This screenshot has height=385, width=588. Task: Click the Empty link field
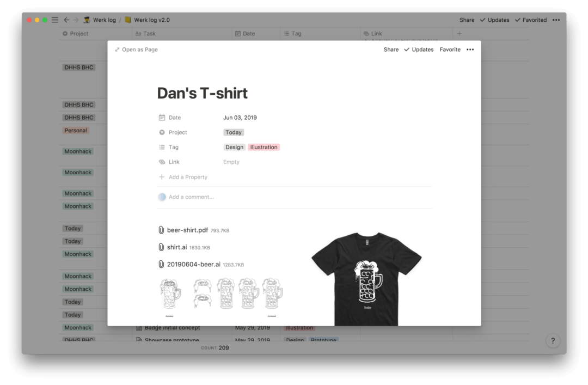231,162
